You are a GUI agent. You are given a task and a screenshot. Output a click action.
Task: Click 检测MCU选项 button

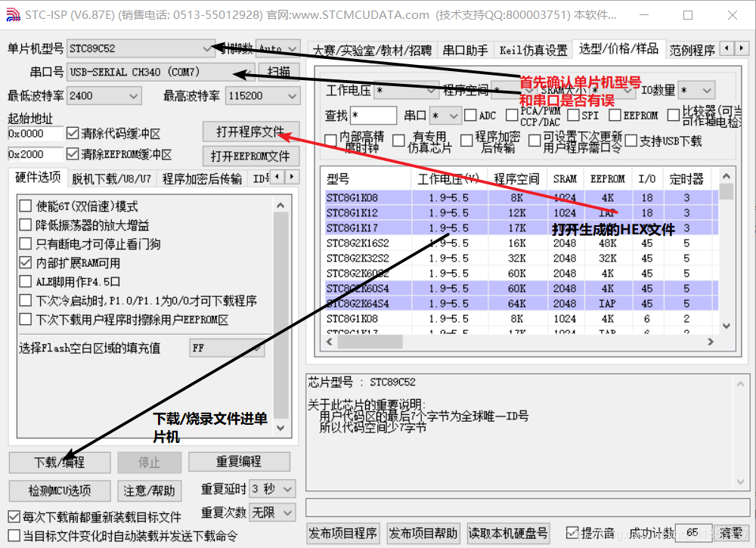[59, 491]
